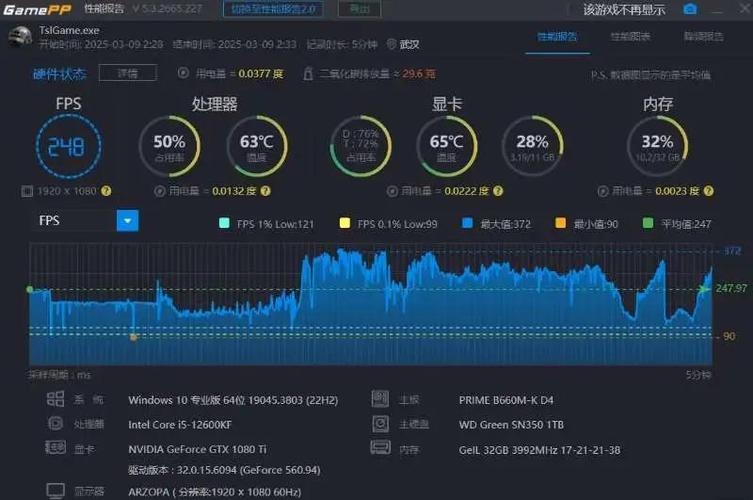The height and width of the screenshot is (500, 753).
Task: Click the processor 63℃ temperature gauge
Action: click(x=257, y=146)
